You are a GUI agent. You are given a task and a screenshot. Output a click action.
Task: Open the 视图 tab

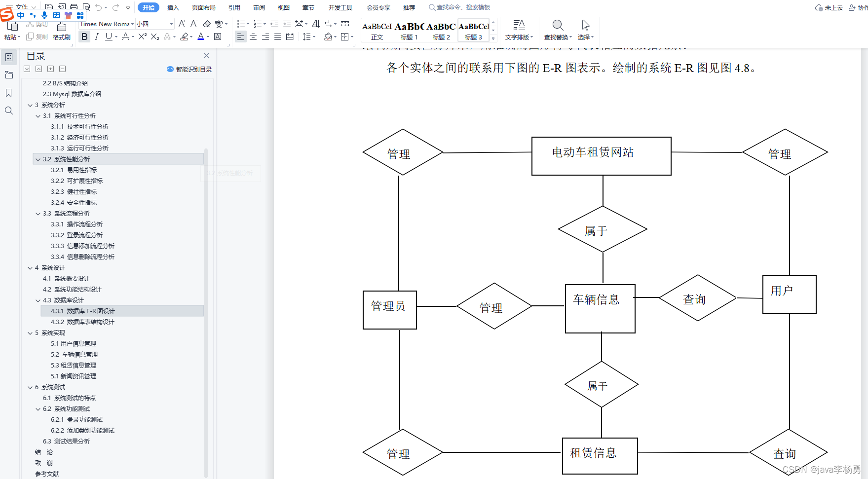(x=283, y=7)
